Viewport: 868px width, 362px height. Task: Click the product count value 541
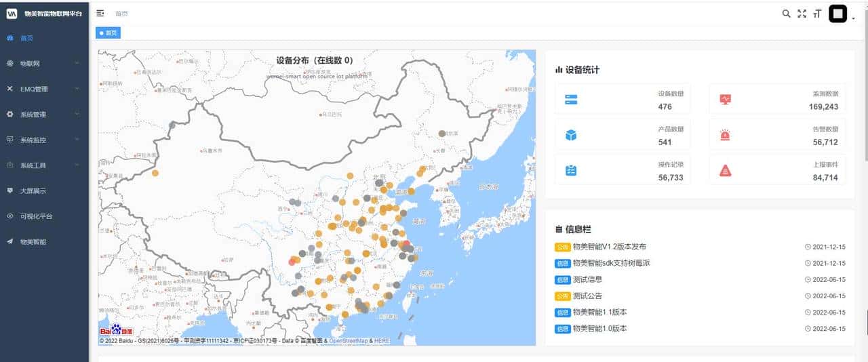pyautogui.click(x=665, y=142)
